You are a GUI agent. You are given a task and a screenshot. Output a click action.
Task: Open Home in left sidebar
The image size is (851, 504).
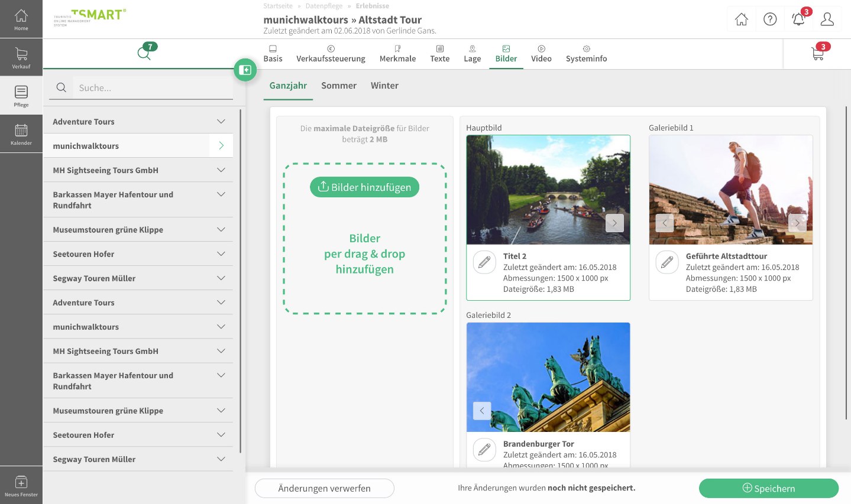click(x=21, y=19)
